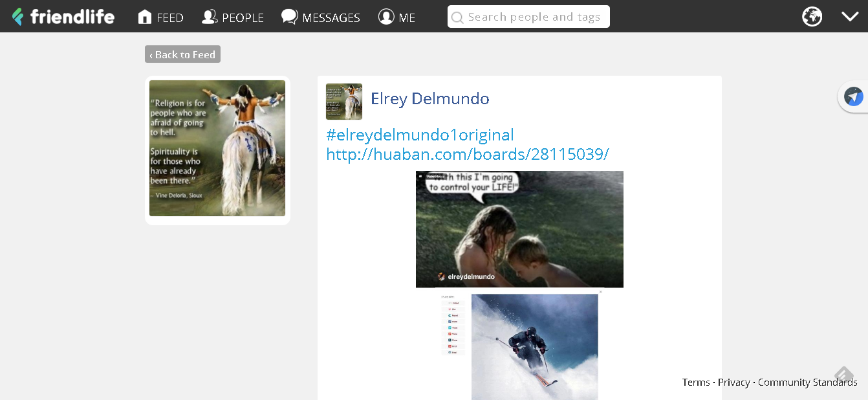The width and height of the screenshot is (868, 400).
Task: Click the blue compass floating icon
Action: pyautogui.click(x=854, y=97)
